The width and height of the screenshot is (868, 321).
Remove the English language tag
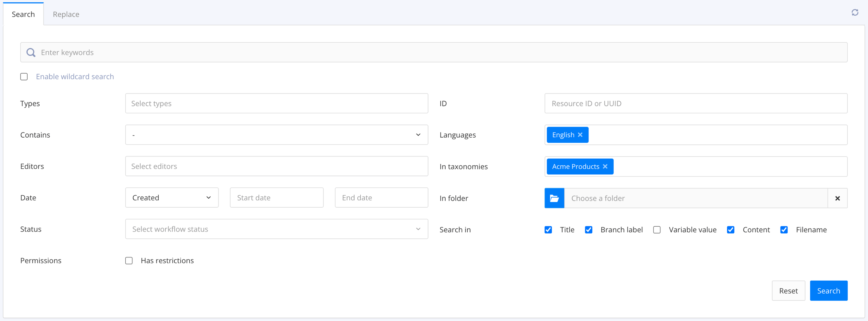pyautogui.click(x=580, y=135)
